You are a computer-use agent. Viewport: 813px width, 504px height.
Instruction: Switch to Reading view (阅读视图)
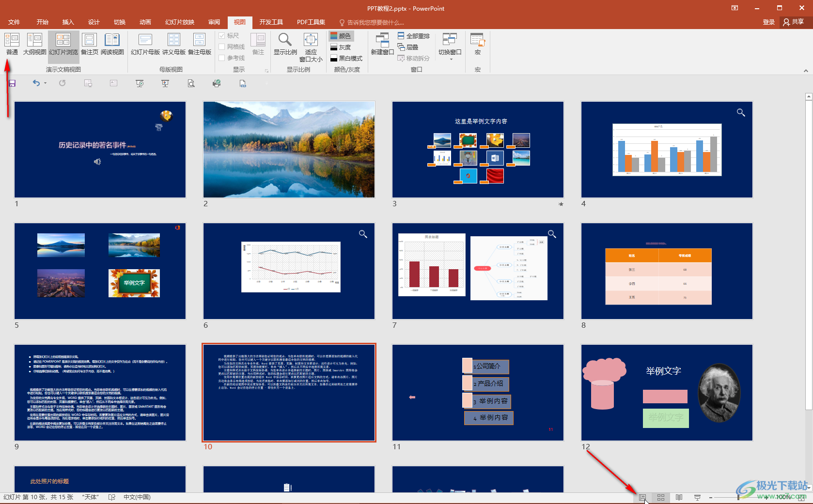coord(112,44)
